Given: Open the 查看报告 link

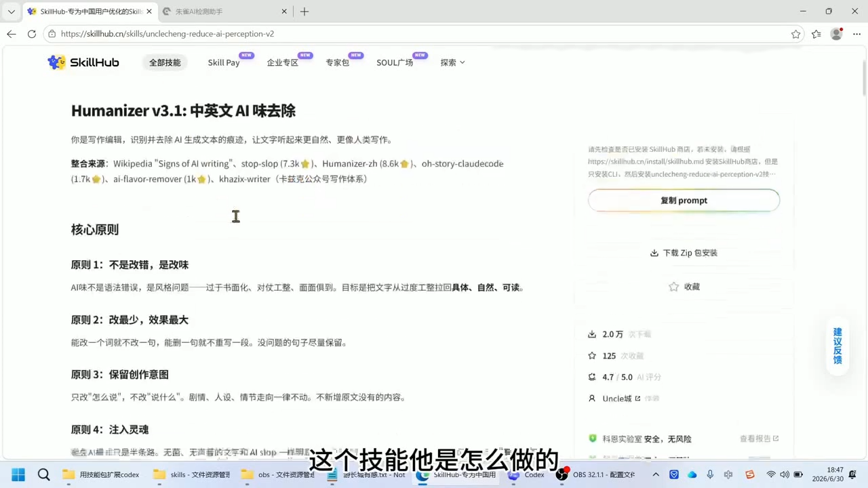Looking at the screenshot, I should (759, 439).
